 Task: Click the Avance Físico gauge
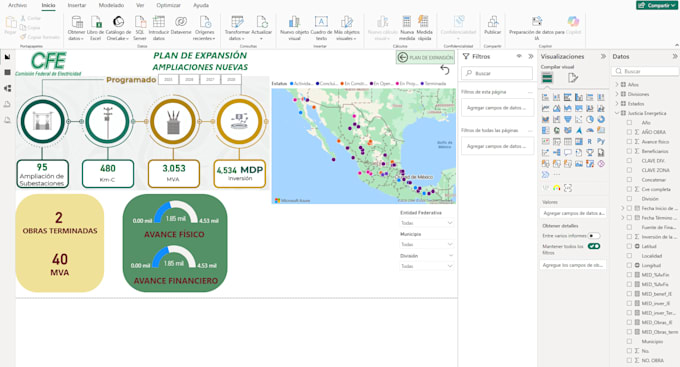pyautogui.click(x=176, y=213)
